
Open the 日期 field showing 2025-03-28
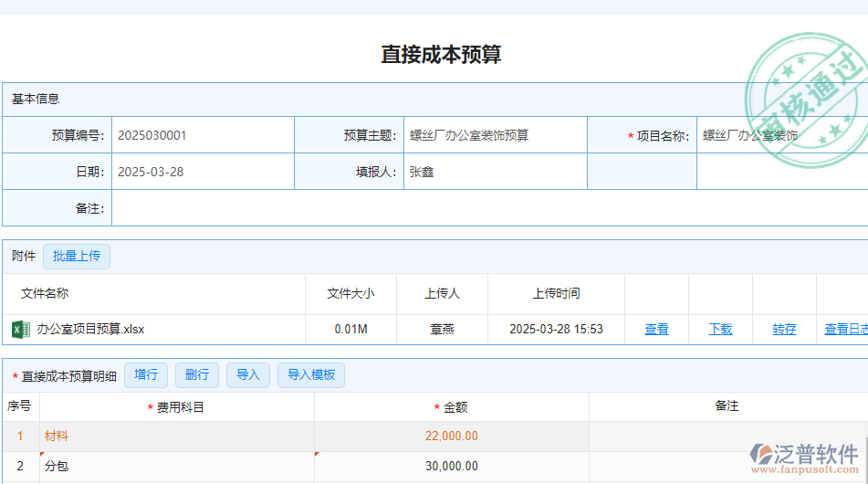[x=202, y=172]
